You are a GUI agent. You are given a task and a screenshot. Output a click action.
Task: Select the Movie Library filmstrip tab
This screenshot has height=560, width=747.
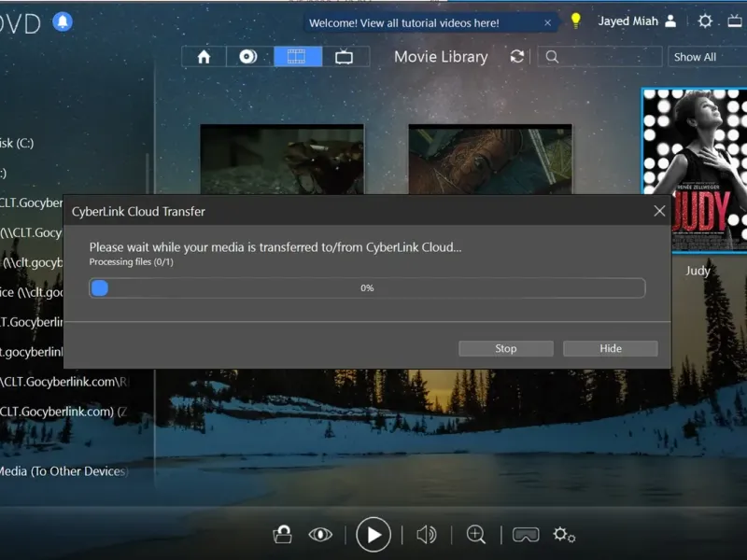click(298, 57)
